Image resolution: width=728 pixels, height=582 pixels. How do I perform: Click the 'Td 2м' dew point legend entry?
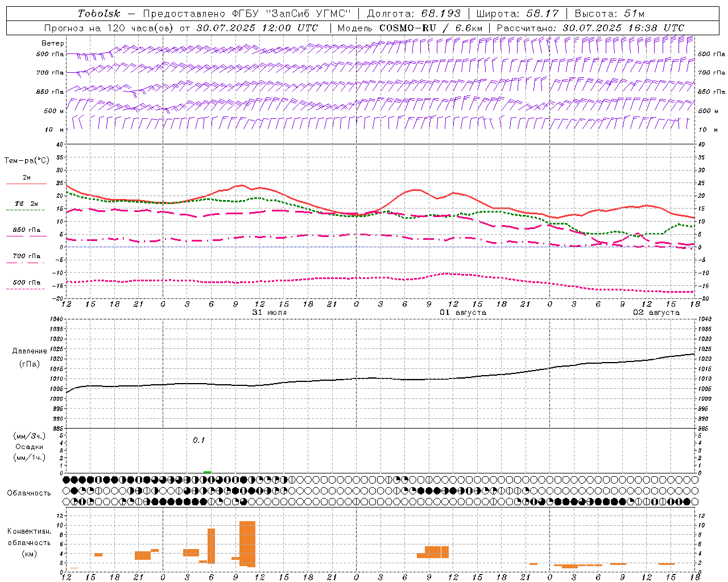26,203
